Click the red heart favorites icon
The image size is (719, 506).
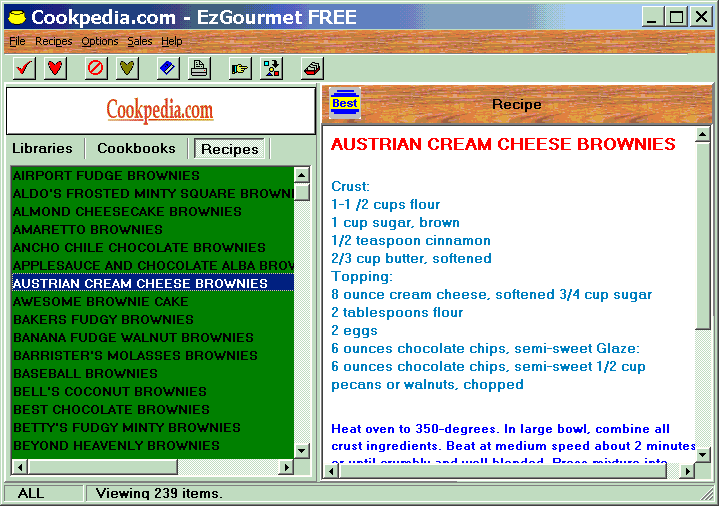[x=55, y=68]
